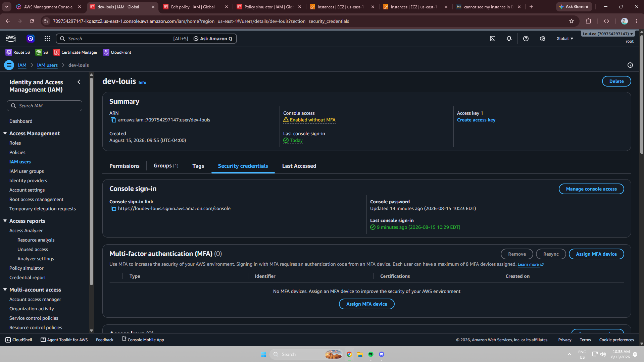Screen dimensions: 644x362
Task: Open the settings gear icon
Action: coord(543,39)
